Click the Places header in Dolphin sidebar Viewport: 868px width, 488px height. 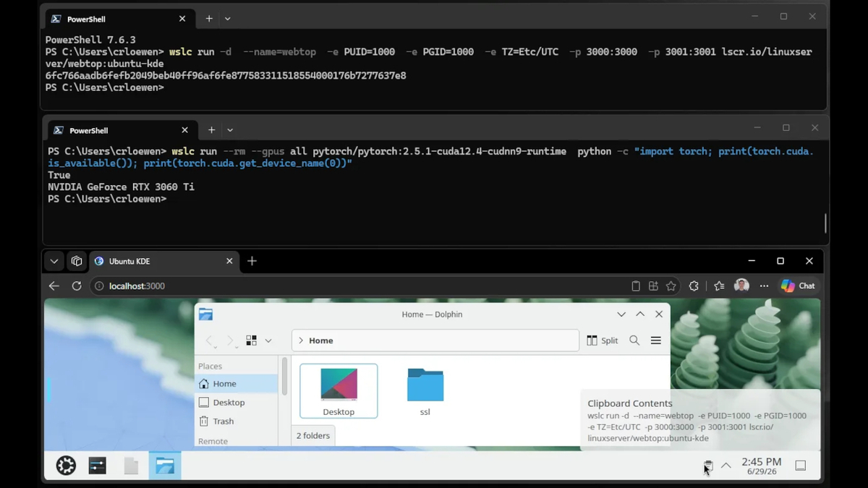tap(210, 367)
